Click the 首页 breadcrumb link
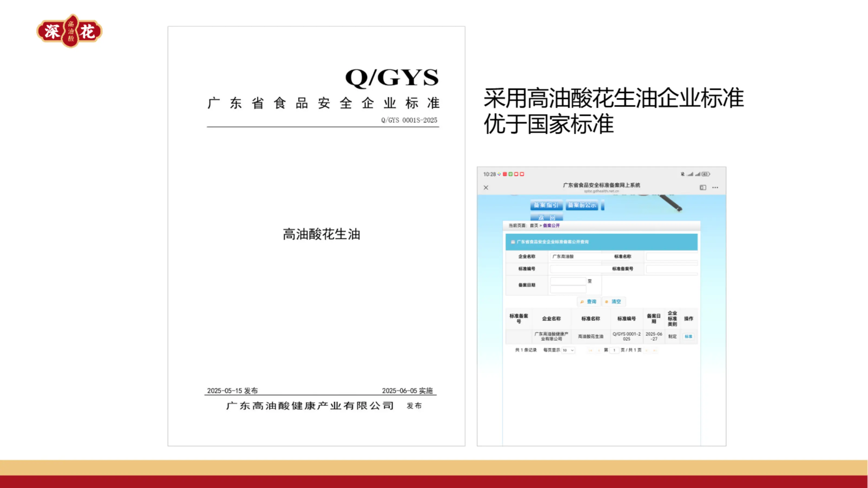The width and height of the screenshot is (868, 488). 534,226
